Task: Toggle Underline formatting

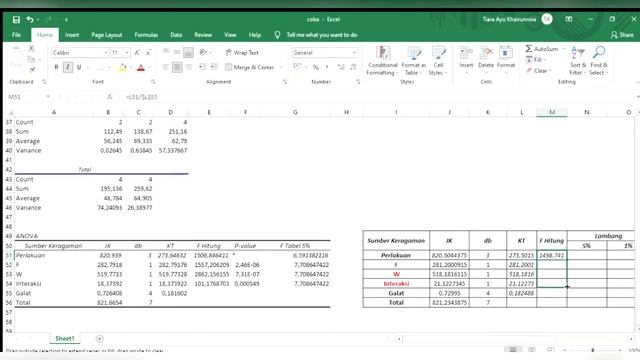Action: (x=79, y=67)
